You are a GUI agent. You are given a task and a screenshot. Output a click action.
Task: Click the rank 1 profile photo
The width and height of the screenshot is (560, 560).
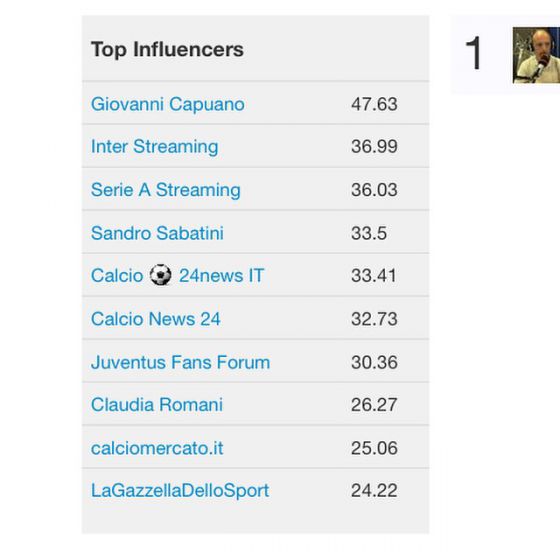coord(536,55)
